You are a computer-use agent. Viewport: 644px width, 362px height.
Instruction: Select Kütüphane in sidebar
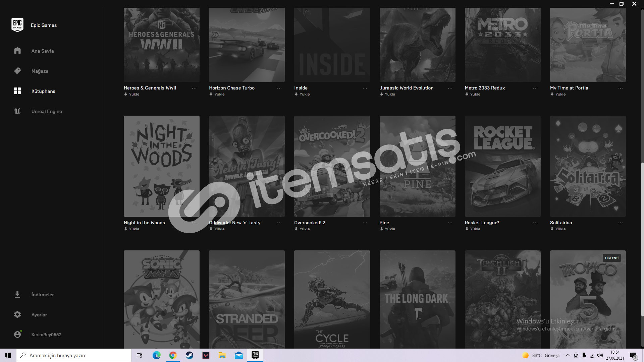(x=43, y=91)
